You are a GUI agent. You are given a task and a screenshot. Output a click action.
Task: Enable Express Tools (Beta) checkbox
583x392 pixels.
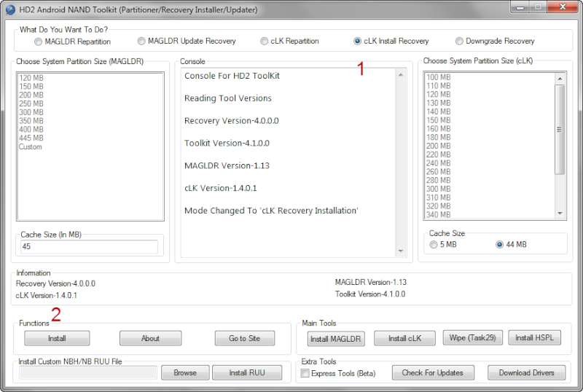coord(338,373)
